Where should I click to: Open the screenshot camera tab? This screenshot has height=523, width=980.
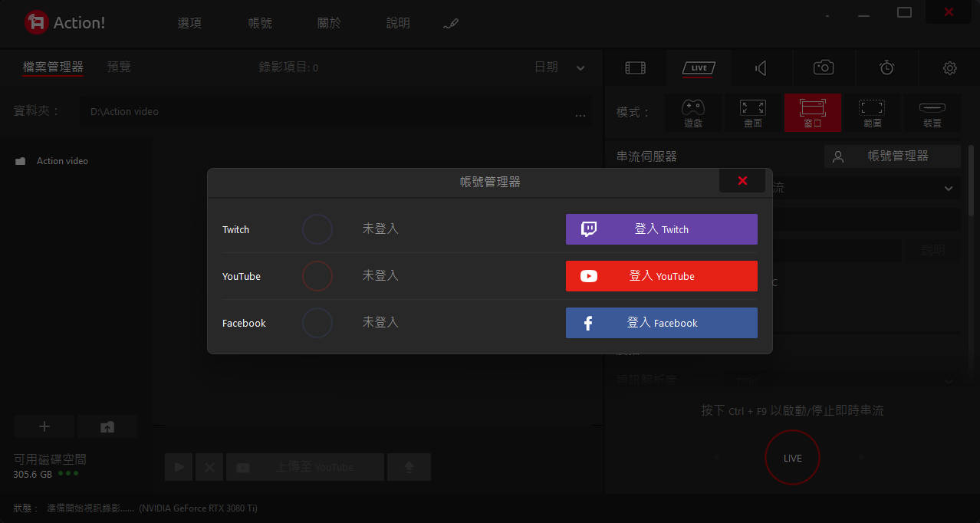pyautogui.click(x=824, y=68)
